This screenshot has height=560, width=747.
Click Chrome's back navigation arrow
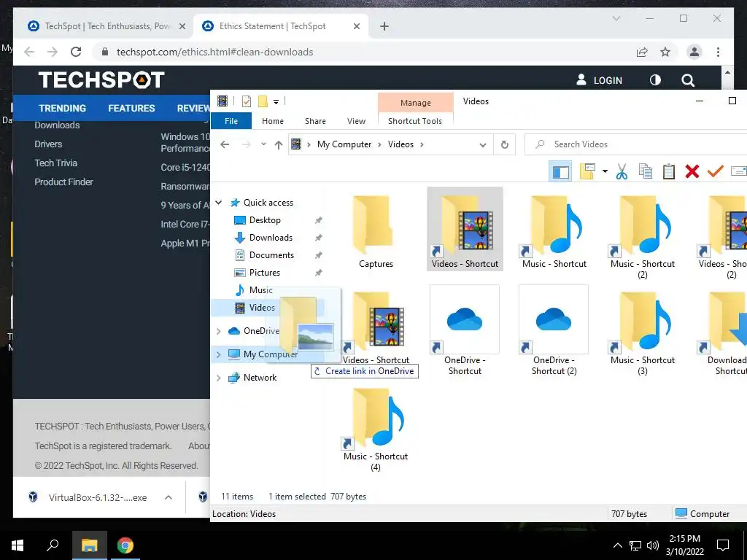(29, 52)
